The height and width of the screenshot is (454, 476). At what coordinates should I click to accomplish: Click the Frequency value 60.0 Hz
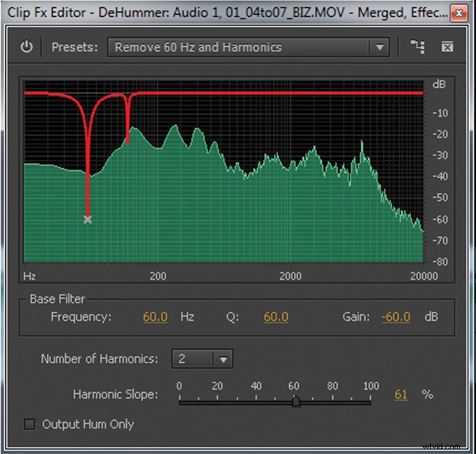155,317
